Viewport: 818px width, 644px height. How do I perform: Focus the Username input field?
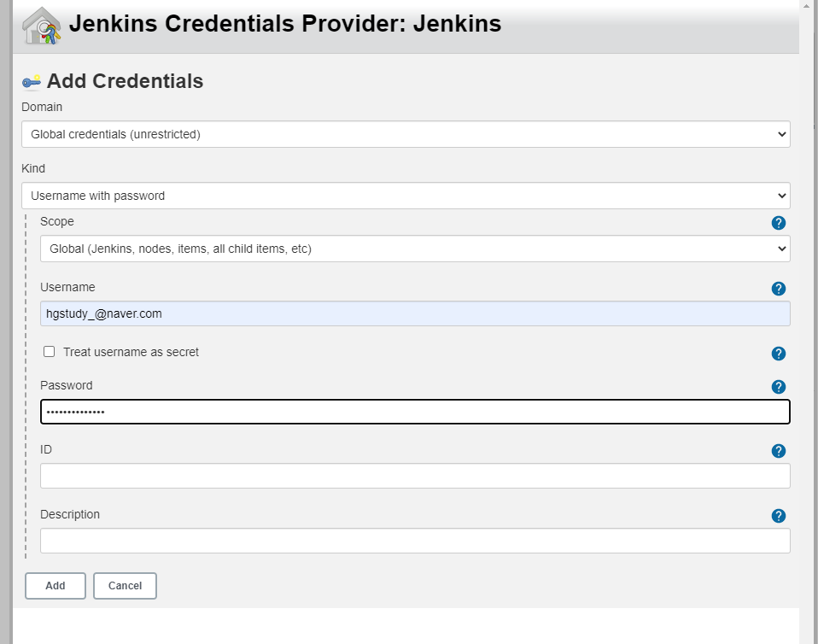click(415, 313)
